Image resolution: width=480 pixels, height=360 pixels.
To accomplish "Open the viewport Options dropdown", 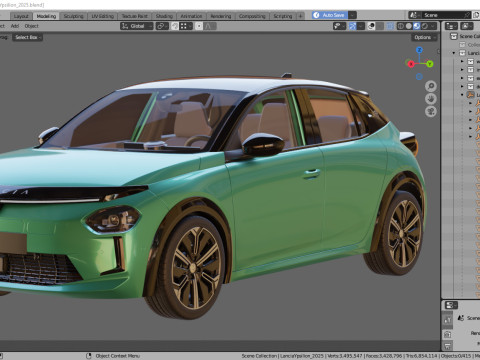I will [425, 37].
